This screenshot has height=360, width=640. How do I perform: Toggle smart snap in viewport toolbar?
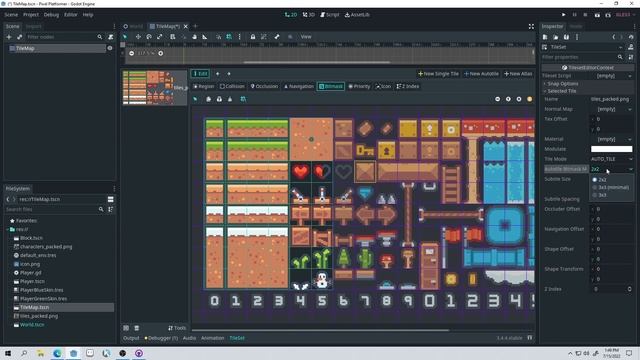[x=218, y=37]
